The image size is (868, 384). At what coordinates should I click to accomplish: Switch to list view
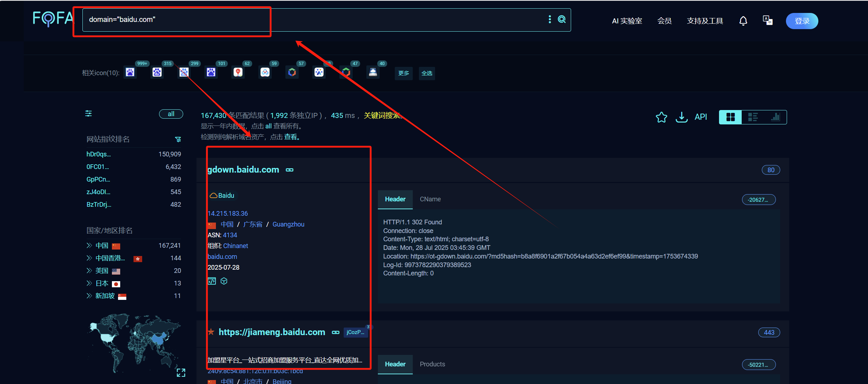point(753,117)
